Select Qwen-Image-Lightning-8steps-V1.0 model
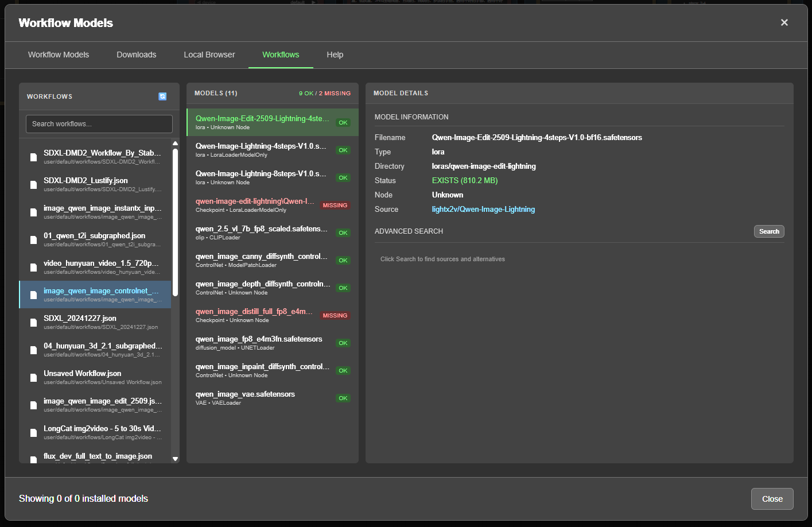This screenshot has height=527, width=812. pyautogui.click(x=273, y=177)
